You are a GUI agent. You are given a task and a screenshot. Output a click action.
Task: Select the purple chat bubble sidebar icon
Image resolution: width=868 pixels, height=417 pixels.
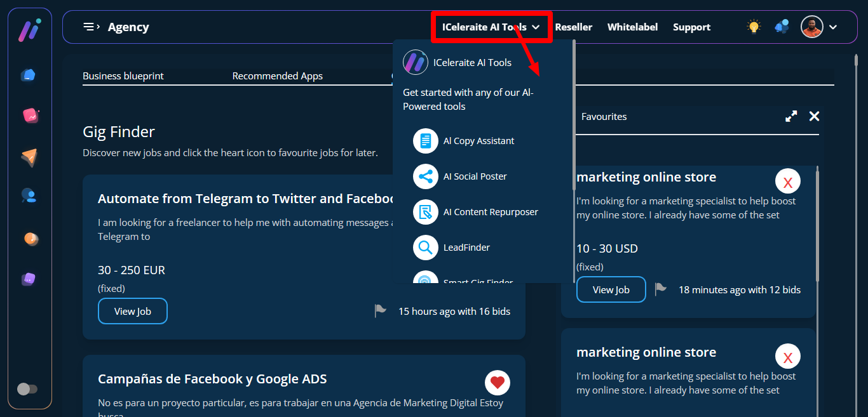point(29,279)
